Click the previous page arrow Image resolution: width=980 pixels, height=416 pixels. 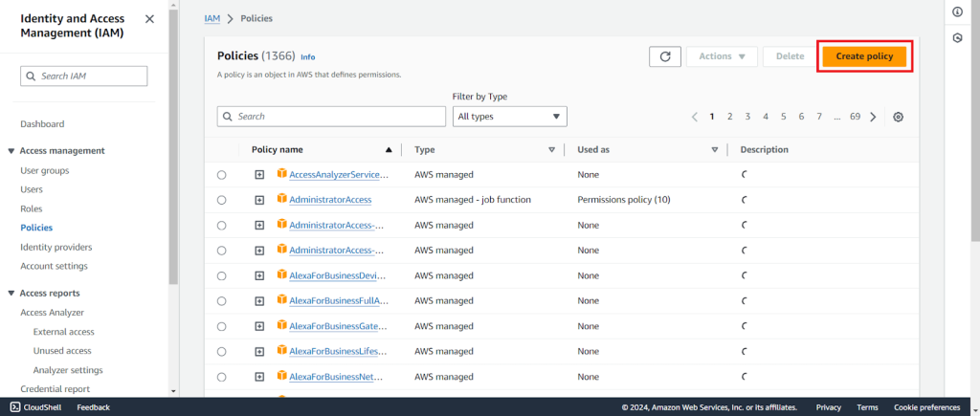[x=695, y=117]
